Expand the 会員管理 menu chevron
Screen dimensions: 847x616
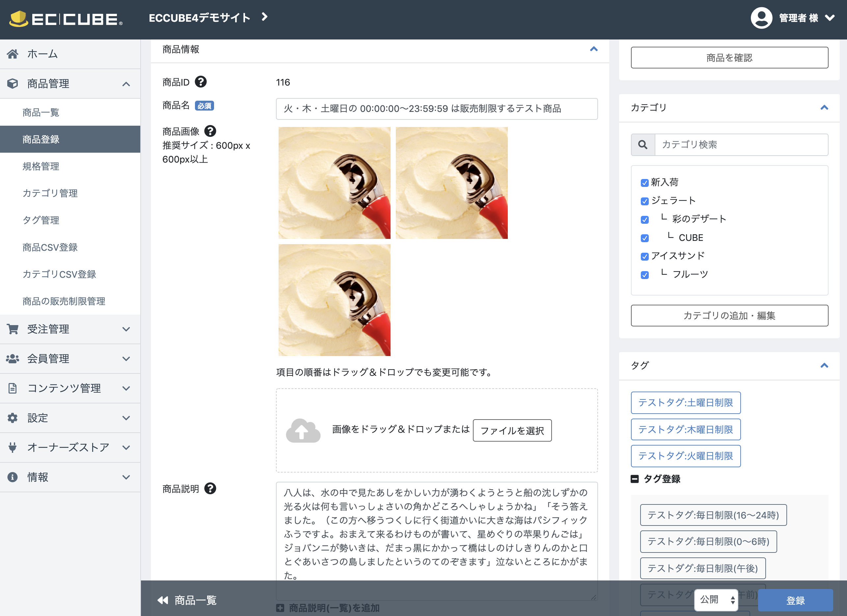click(126, 359)
